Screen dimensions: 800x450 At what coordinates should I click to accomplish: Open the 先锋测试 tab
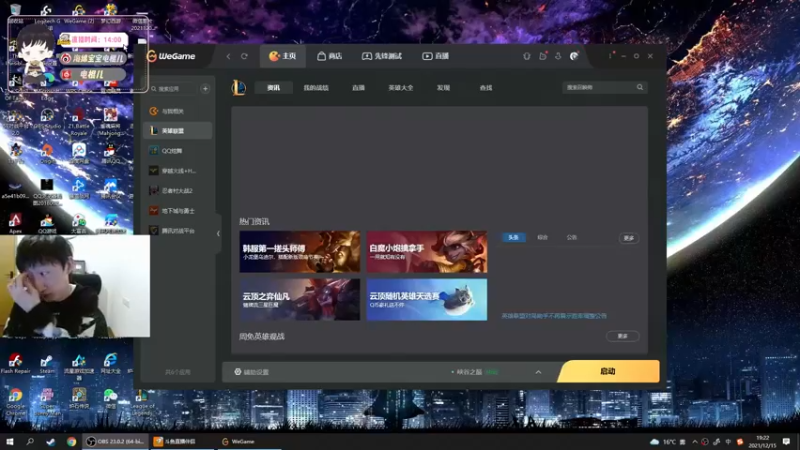click(x=382, y=56)
